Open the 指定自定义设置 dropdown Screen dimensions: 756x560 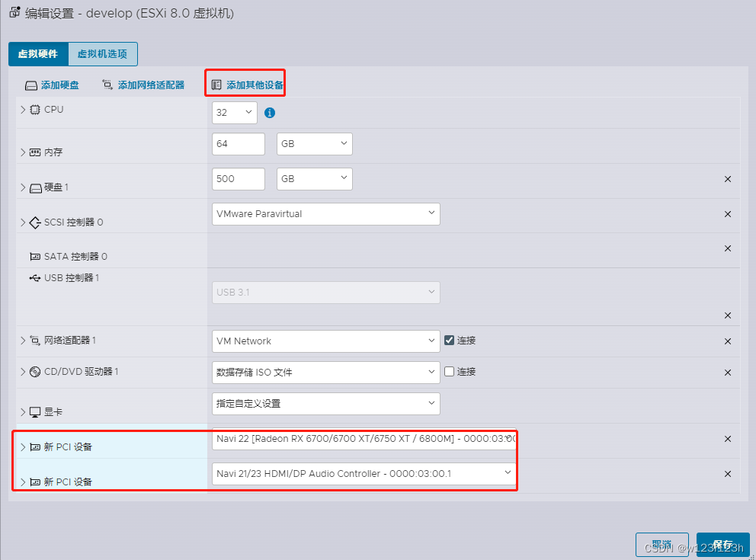click(326, 404)
